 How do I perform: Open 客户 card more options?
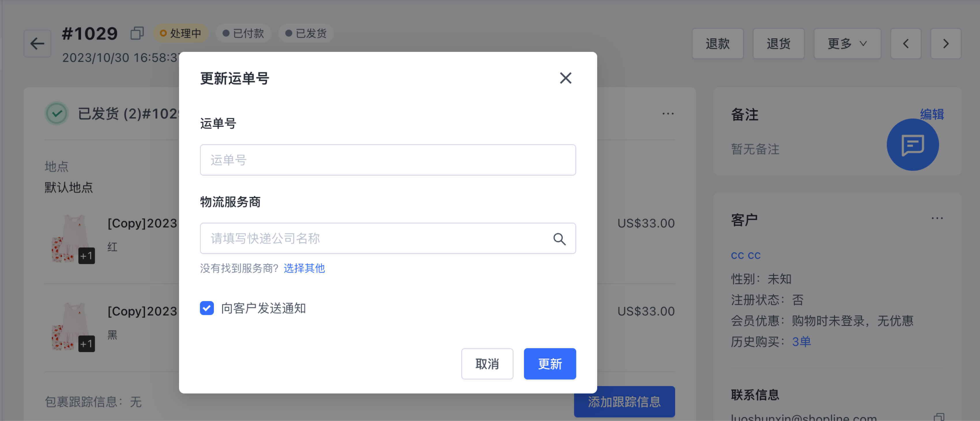937,218
